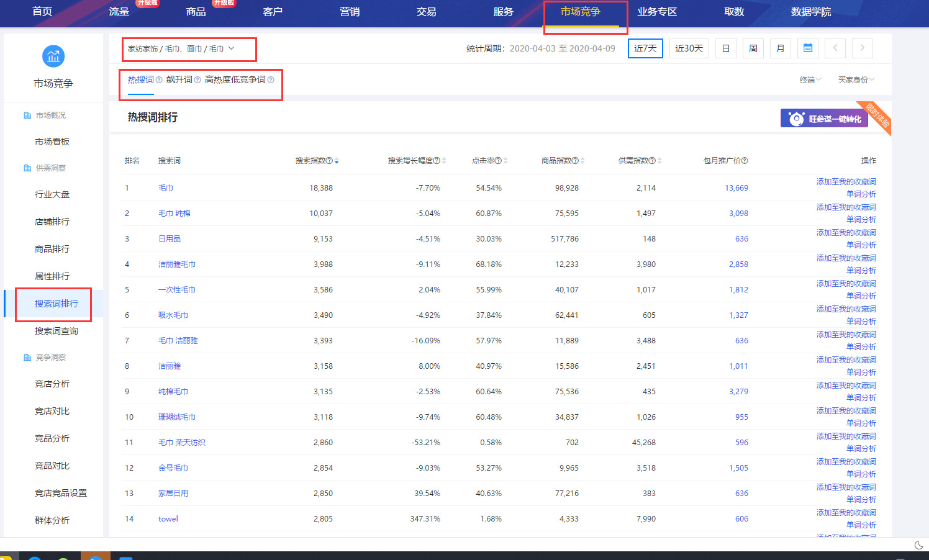Click search term link towel
Image resolution: width=929 pixels, height=560 pixels.
[x=168, y=519]
